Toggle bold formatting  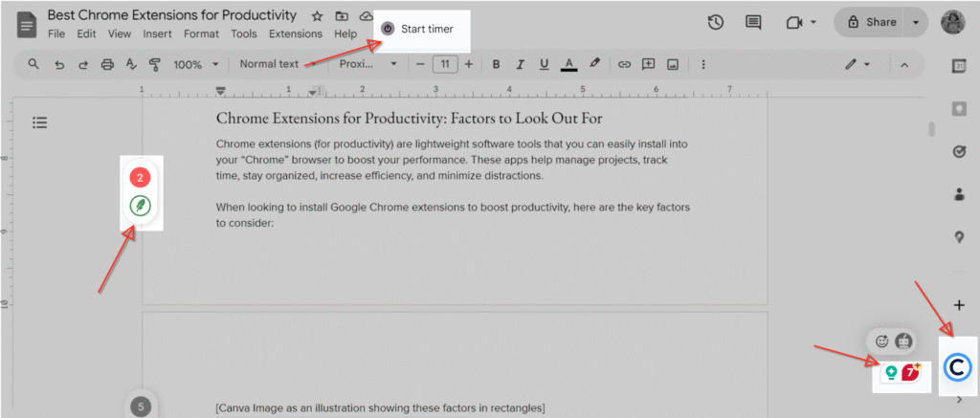[x=496, y=64]
